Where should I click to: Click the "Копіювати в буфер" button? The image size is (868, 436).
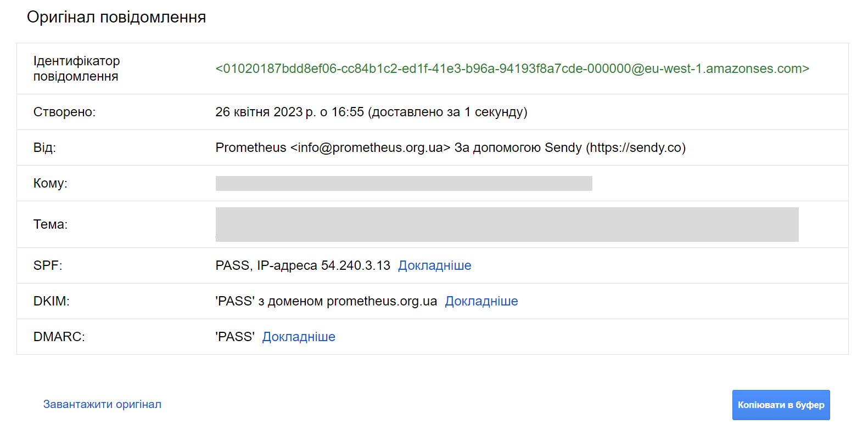(781, 405)
